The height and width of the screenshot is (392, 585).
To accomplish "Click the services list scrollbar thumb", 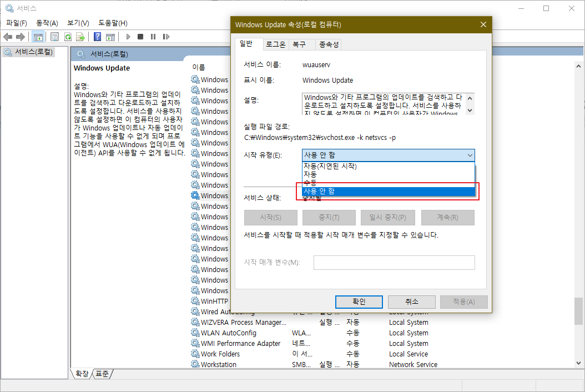I will [578, 311].
